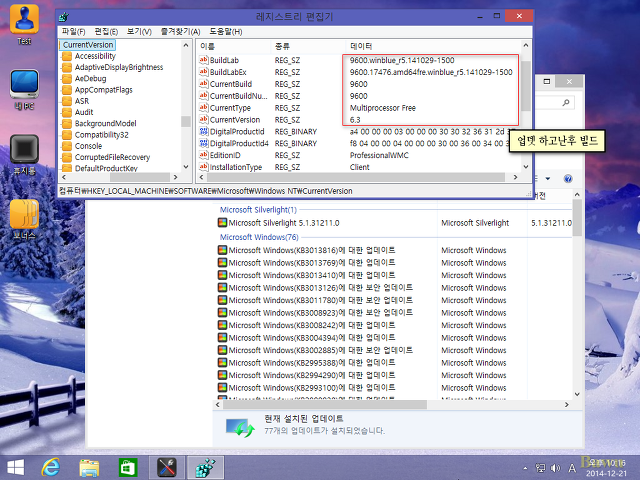Select the Audit key
The image size is (640, 480).
point(84,112)
